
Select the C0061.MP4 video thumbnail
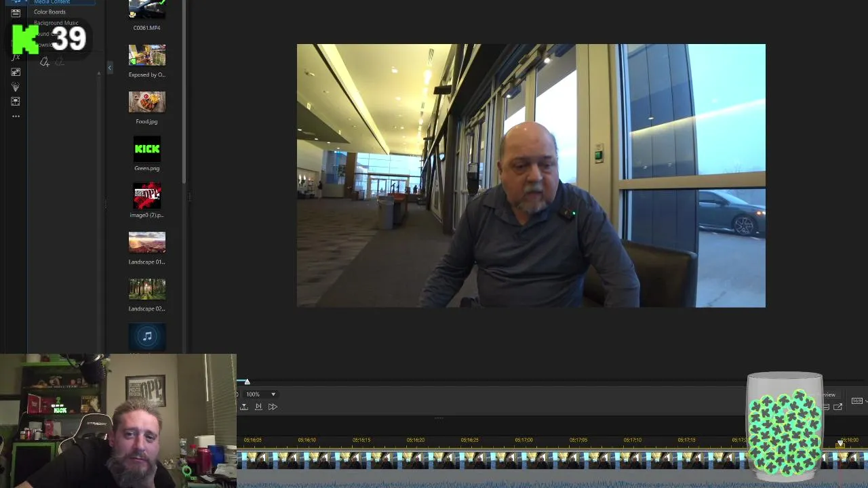[147, 9]
